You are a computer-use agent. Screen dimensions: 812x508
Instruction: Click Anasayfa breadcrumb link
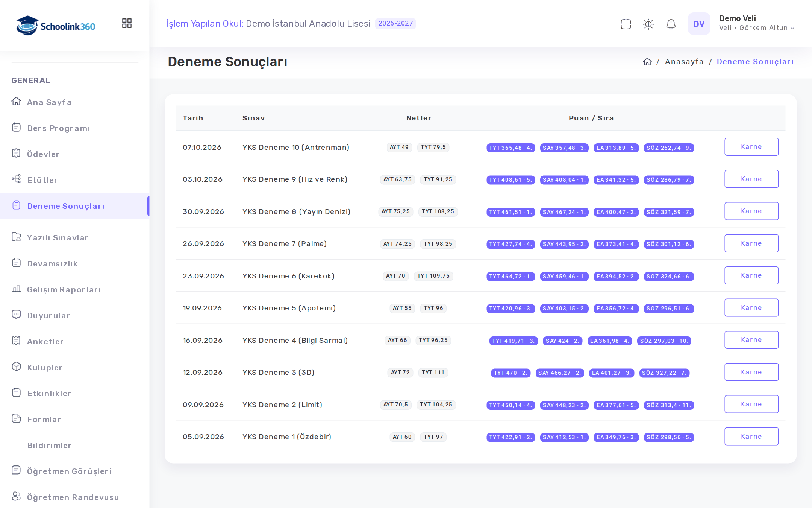pyautogui.click(x=684, y=62)
